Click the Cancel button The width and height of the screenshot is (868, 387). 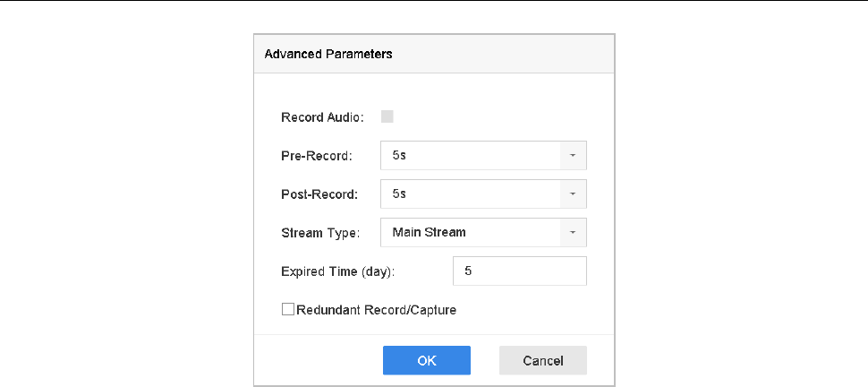tap(543, 360)
